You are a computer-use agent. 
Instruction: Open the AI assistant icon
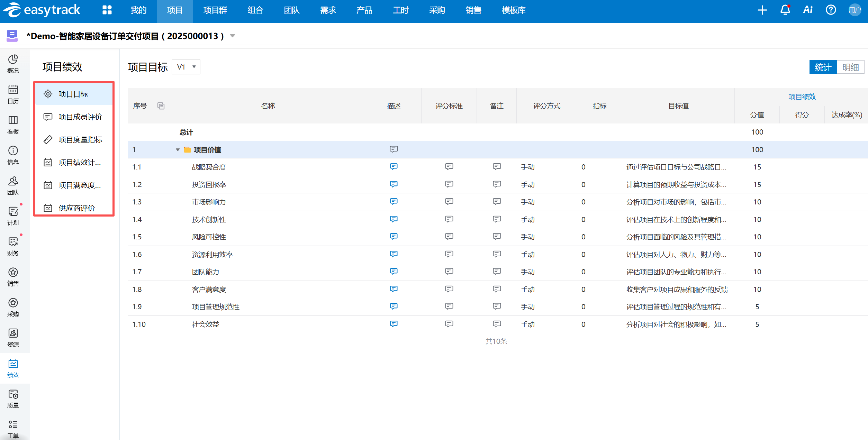click(x=808, y=10)
